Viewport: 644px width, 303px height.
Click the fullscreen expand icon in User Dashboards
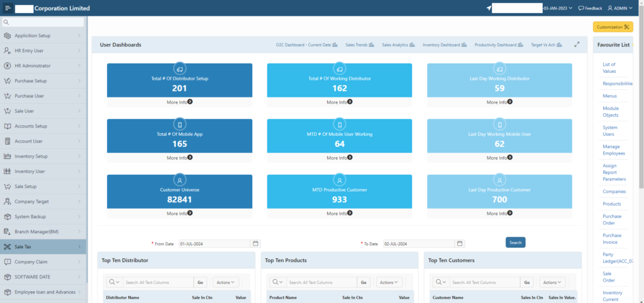tap(577, 45)
